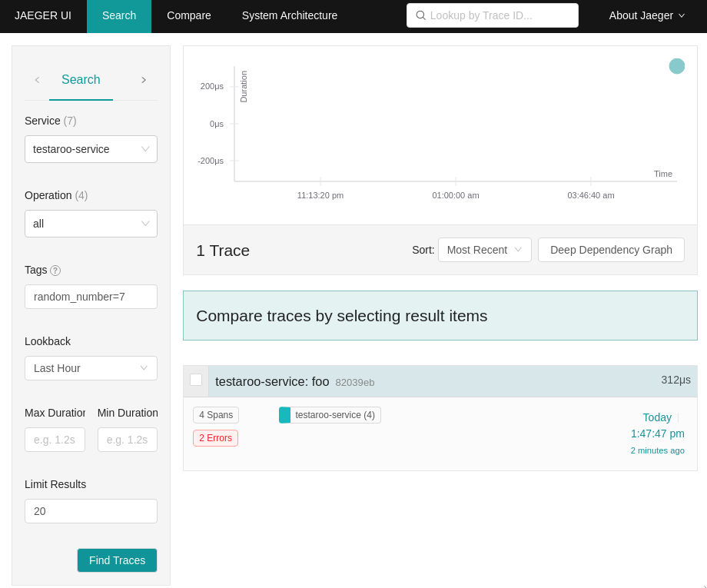Focus the Tags field with random_number=7
707x588 pixels.
click(x=91, y=297)
